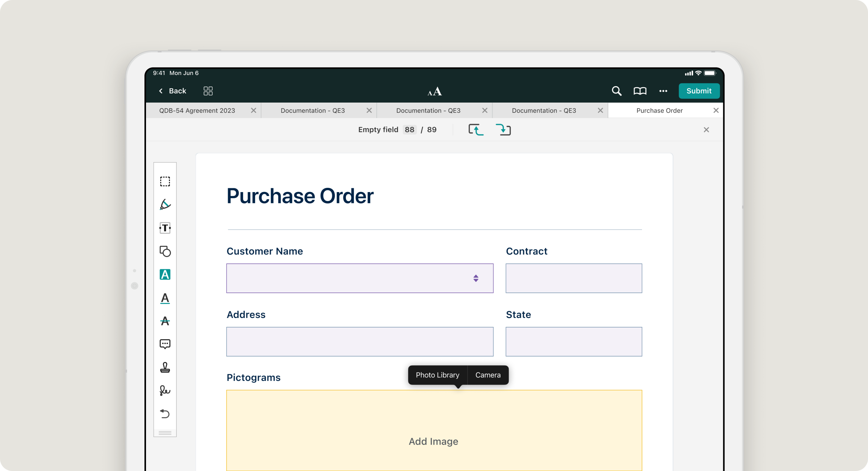Open the more options ellipsis menu

(x=663, y=91)
